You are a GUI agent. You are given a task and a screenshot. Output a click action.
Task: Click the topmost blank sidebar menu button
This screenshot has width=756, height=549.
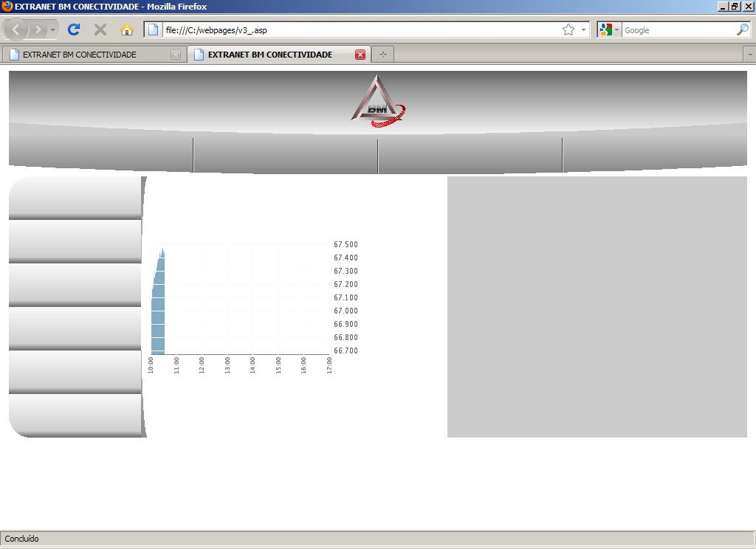[x=75, y=197]
